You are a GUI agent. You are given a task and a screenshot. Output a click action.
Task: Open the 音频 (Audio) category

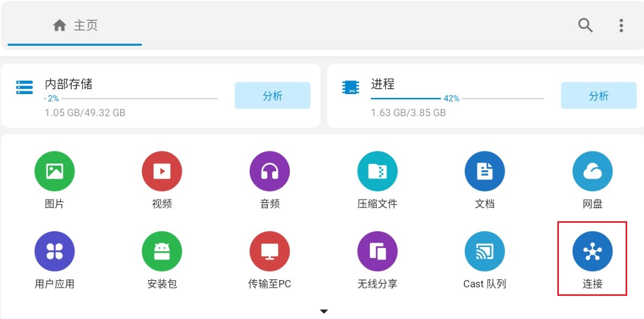pyautogui.click(x=269, y=172)
